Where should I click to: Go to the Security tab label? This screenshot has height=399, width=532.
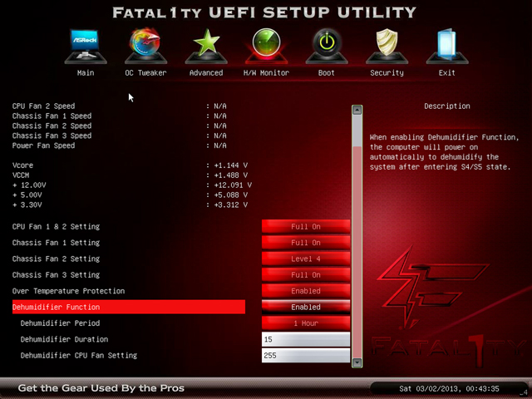pyautogui.click(x=387, y=72)
